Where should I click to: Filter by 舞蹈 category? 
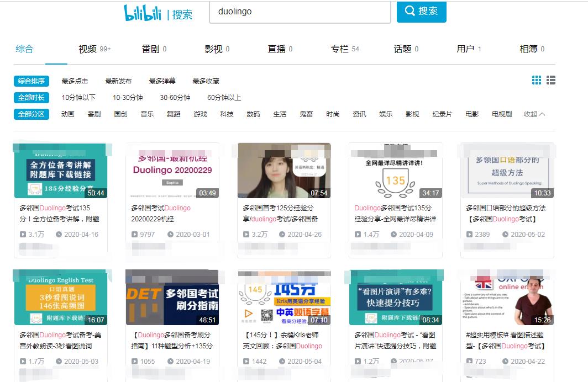pyautogui.click(x=174, y=114)
